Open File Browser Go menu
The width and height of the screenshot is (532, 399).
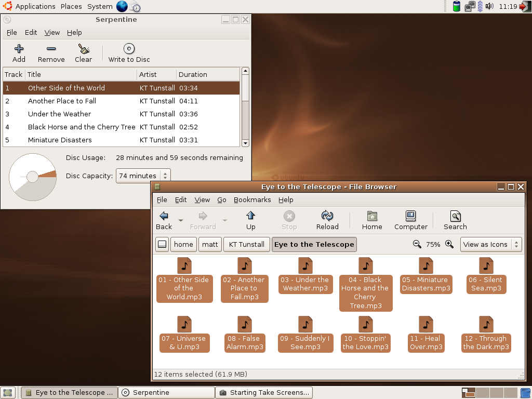click(221, 200)
